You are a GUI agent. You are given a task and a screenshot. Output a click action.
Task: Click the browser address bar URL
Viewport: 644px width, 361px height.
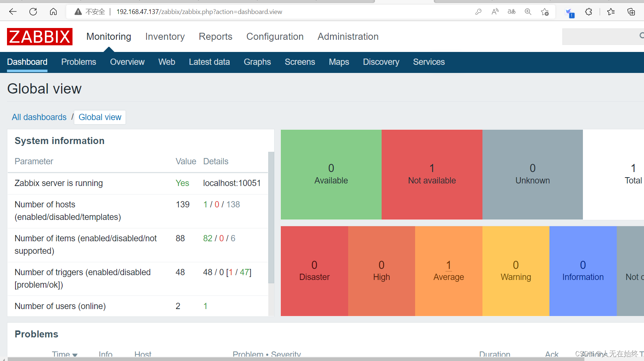199,12
